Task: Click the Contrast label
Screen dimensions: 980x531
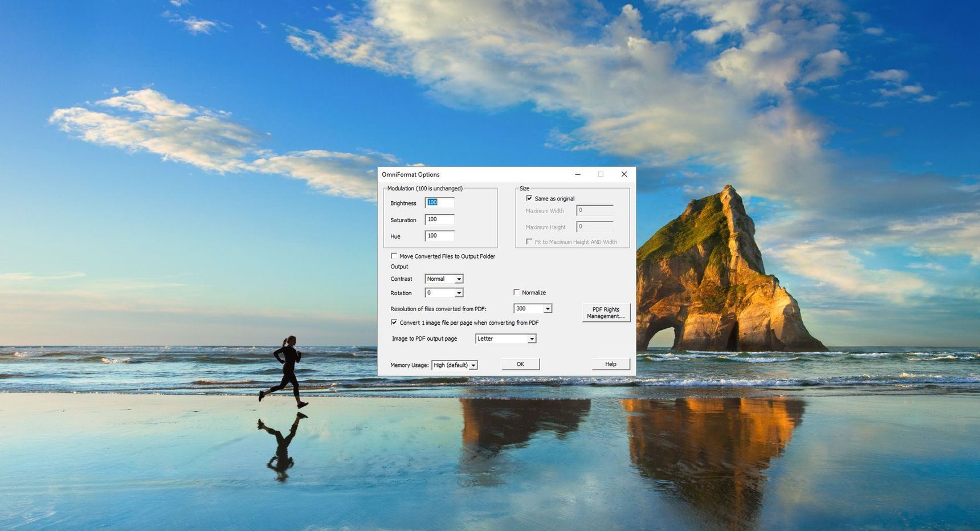Action: [401, 279]
